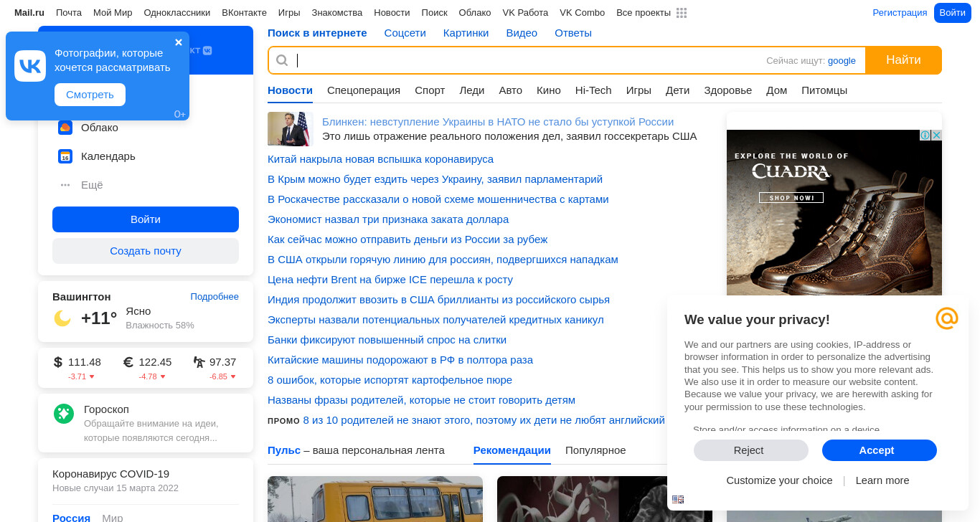
Task: Click the moon weather icon
Action: tap(62, 318)
